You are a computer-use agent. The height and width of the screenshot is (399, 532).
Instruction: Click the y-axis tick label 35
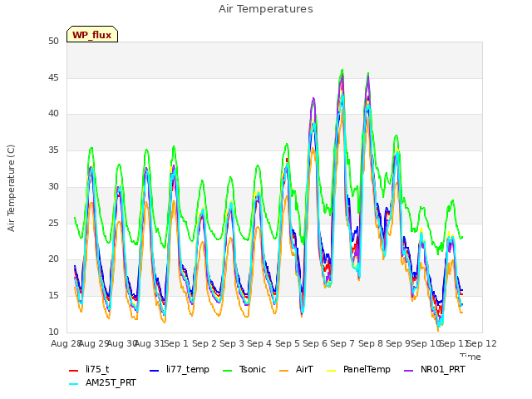53,150
